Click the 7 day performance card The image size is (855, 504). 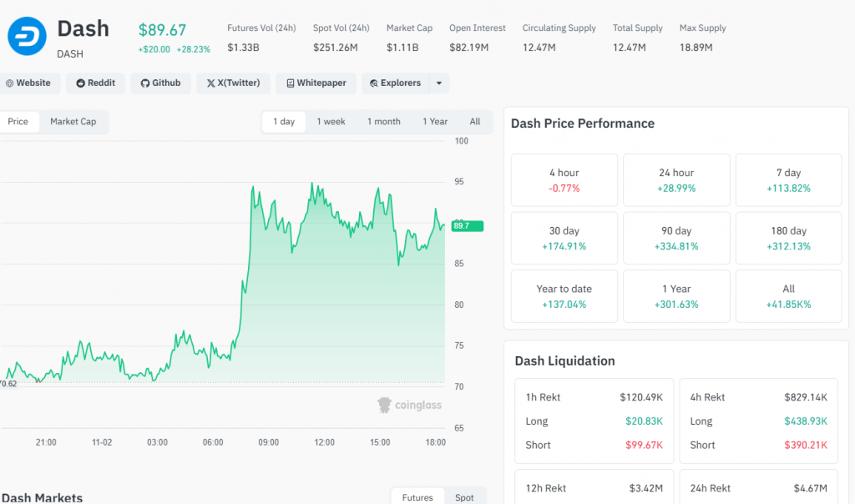(788, 180)
